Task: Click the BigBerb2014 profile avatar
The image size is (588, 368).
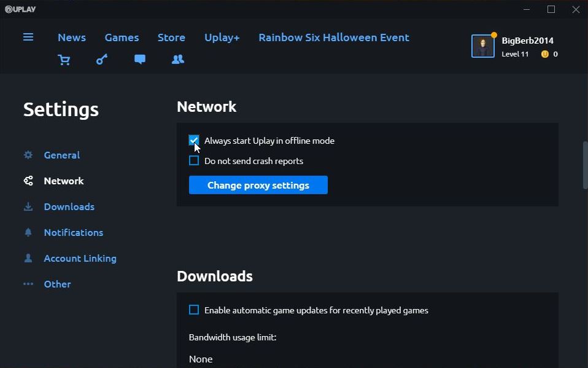Action: (482, 46)
